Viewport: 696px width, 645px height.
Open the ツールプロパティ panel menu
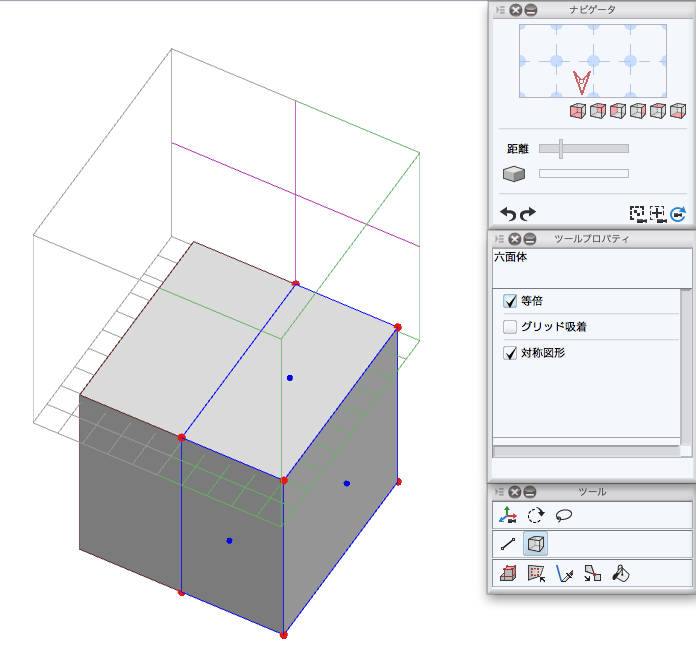coord(498,239)
